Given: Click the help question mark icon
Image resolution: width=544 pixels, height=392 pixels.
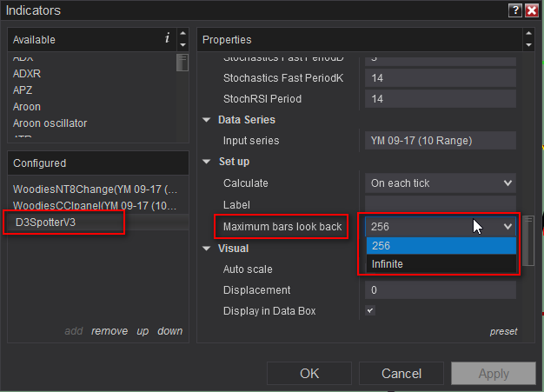Looking at the screenshot, I should (x=514, y=10).
